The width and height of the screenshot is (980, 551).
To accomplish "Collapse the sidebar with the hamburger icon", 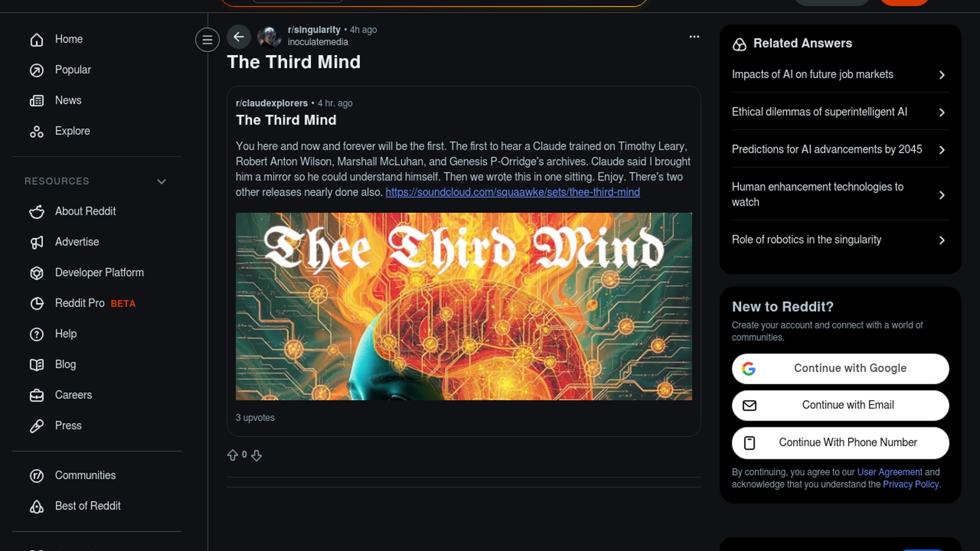I will tap(207, 39).
